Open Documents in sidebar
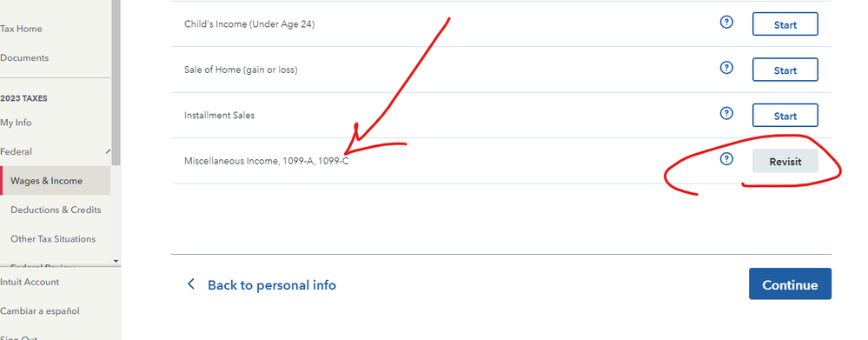Image resolution: width=868 pixels, height=340 pixels. click(x=24, y=57)
